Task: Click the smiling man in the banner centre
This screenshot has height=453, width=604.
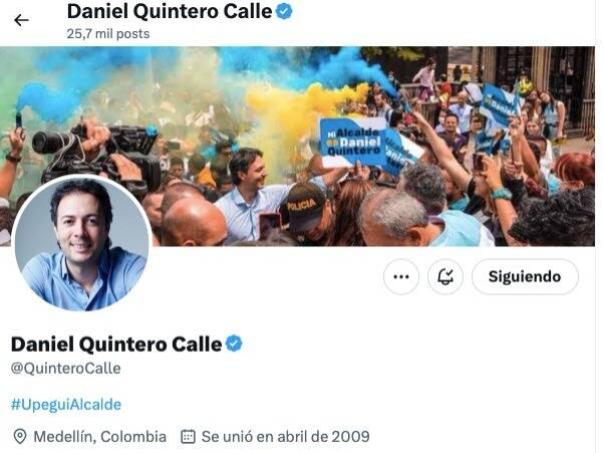Action: pyautogui.click(x=250, y=193)
